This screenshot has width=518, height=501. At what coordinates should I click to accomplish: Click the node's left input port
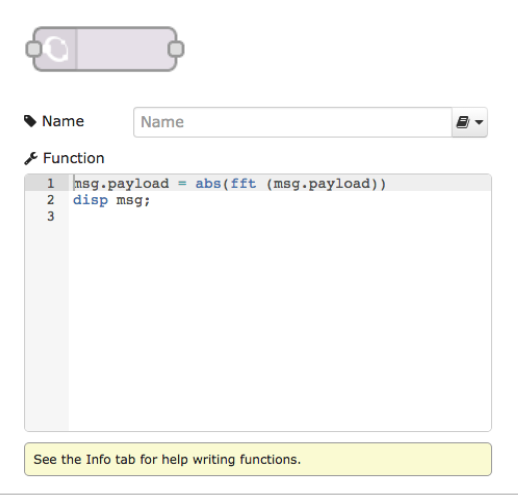tap(34, 49)
